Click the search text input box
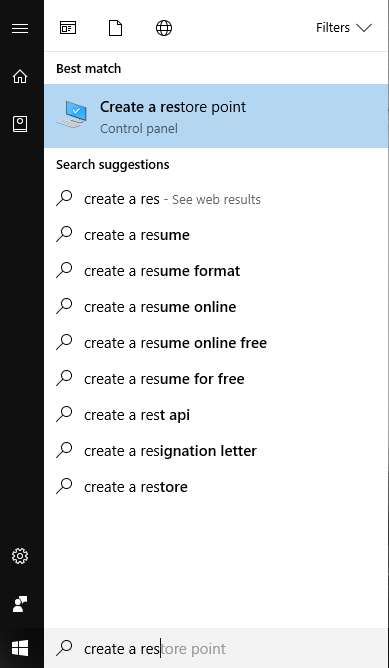Screen dimensions: 389x668 pyautogui.click(x=216, y=648)
